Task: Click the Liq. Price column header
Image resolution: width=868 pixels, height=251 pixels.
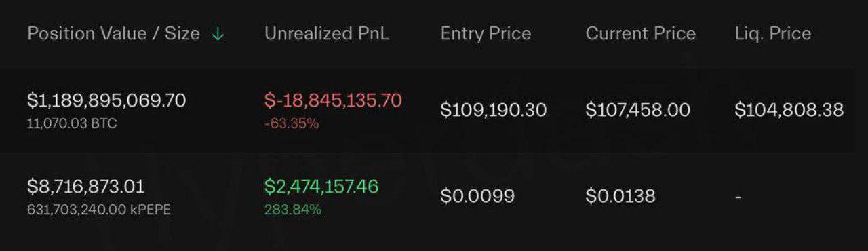Action: tap(772, 33)
